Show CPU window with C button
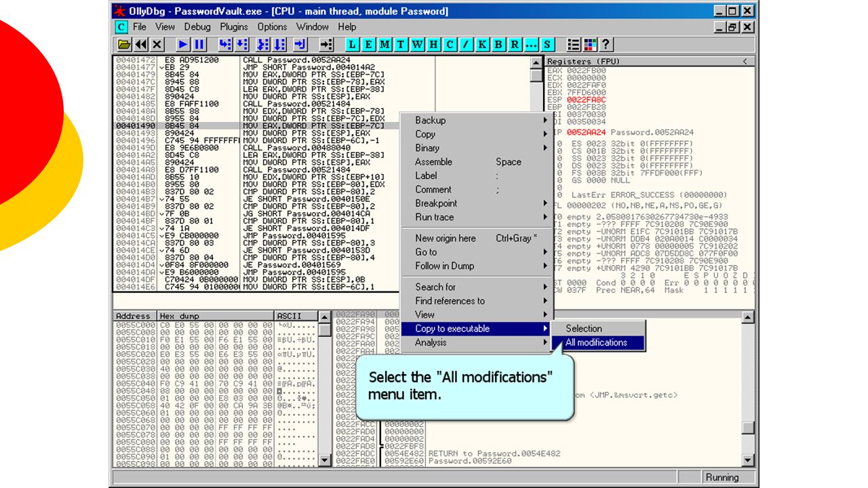The image size is (868, 488). click(450, 45)
